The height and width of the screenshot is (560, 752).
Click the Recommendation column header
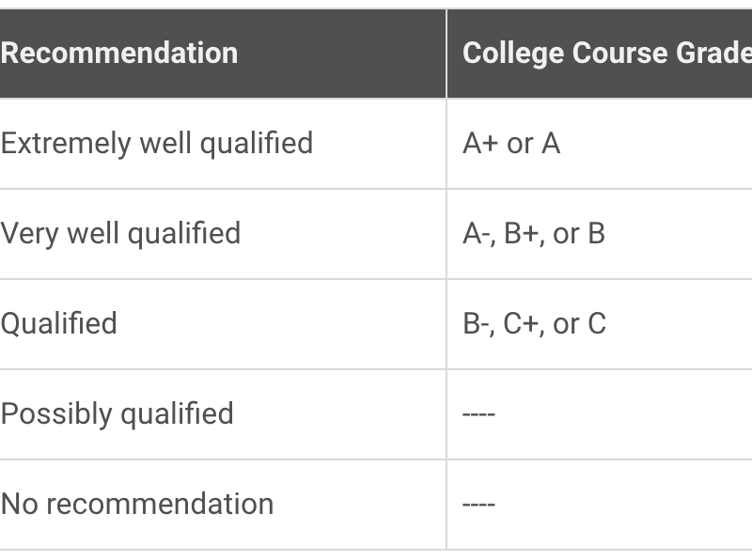[223, 54]
